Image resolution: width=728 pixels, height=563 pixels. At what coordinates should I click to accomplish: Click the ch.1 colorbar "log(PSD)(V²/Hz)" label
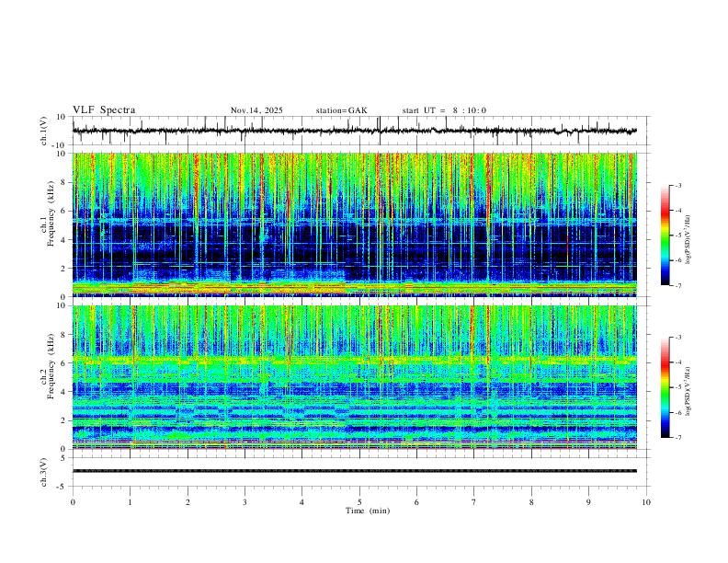tap(688, 240)
